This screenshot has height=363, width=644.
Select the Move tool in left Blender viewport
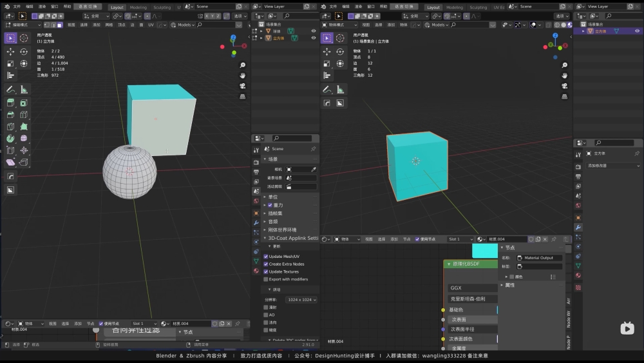point(11,52)
